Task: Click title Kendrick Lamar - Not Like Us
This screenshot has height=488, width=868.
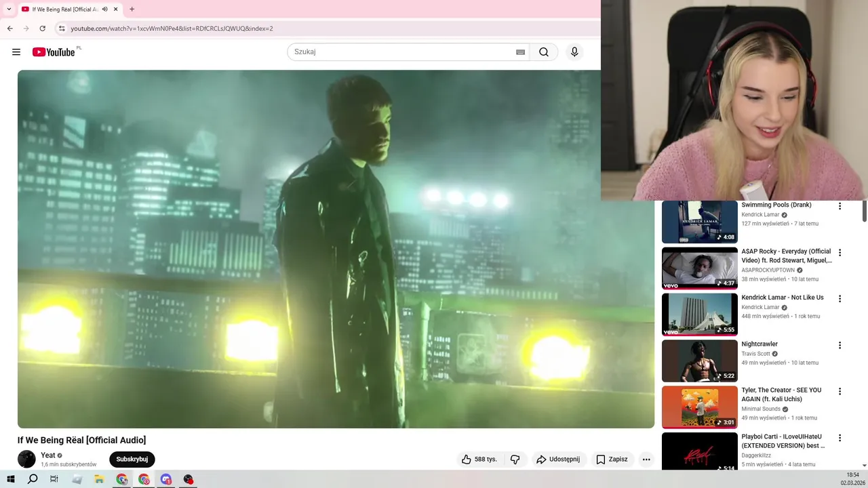Action: (783, 298)
